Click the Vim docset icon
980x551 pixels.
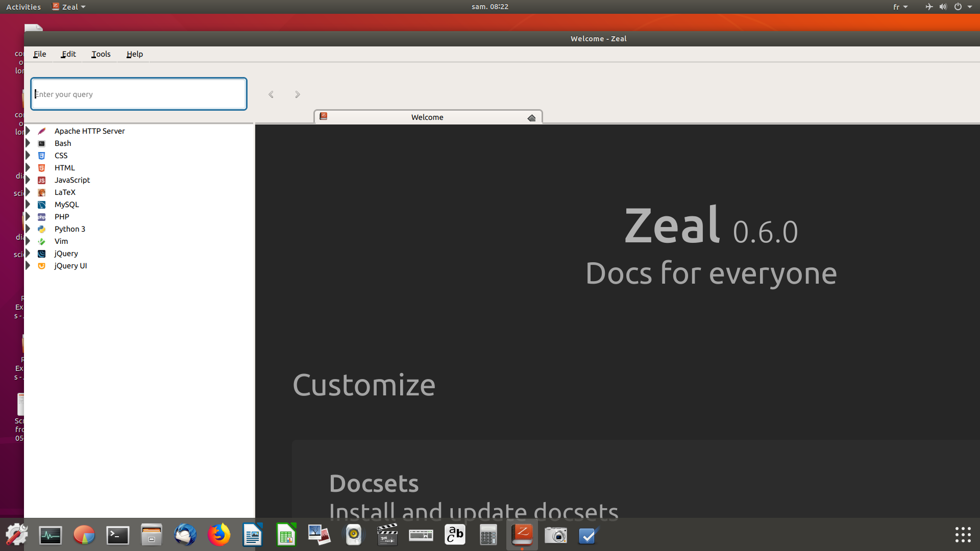pyautogui.click(x=42, y=241)
